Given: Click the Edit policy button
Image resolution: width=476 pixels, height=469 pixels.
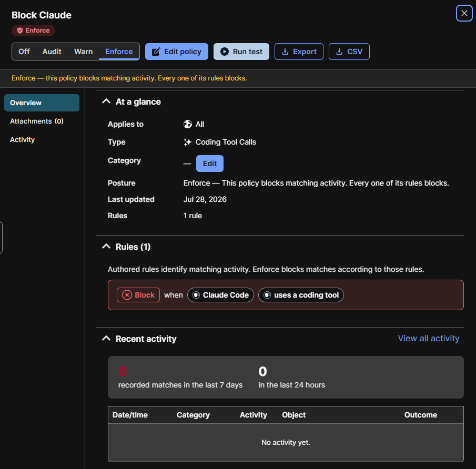Looking at the screenshot, I should [177, 52].
